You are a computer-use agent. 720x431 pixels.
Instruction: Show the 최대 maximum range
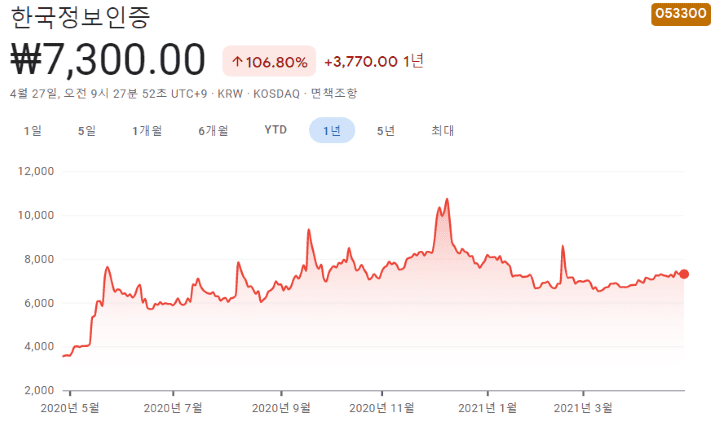(443, 131)
